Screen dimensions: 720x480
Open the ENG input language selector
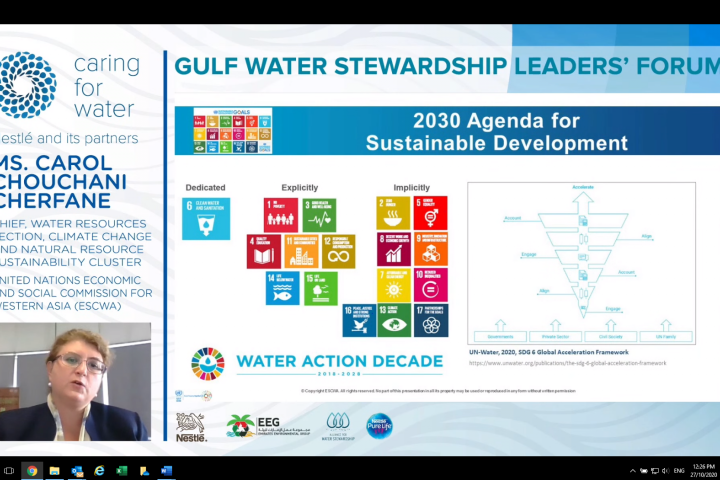679,471
